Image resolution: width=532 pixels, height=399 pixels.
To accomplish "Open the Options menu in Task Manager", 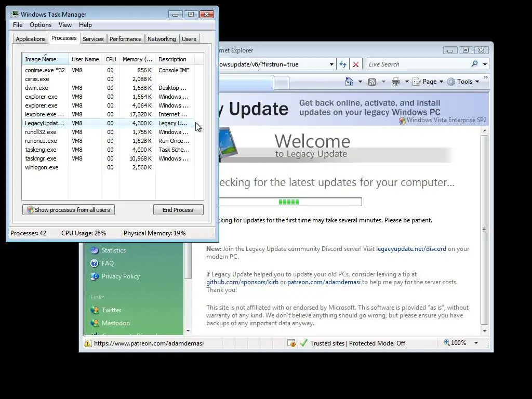I will pyautogui.click(x=41, y=25).
